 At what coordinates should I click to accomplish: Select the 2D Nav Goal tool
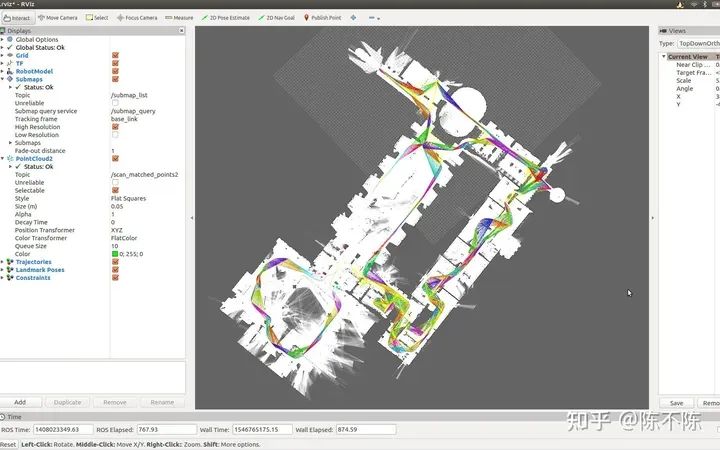[276, 17]
